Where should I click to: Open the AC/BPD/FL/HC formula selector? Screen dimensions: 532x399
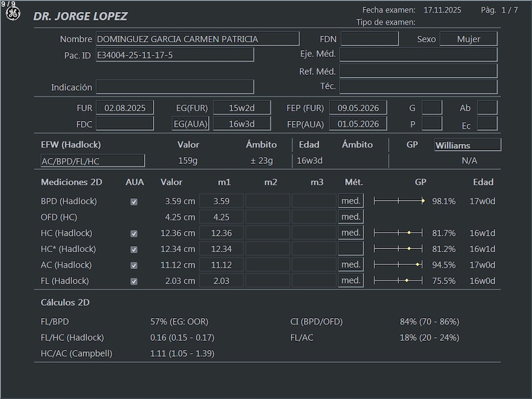tap(92, 161)
